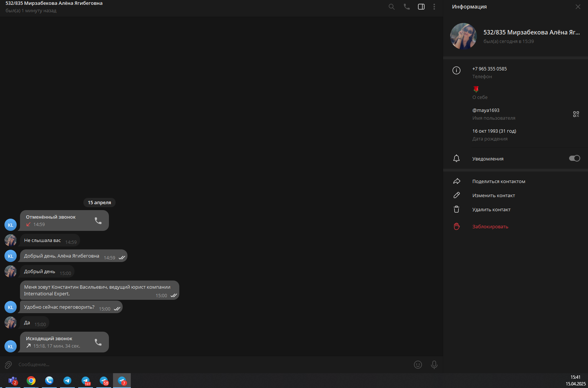Click the Сообщение input field

click(x=213, y=365)
